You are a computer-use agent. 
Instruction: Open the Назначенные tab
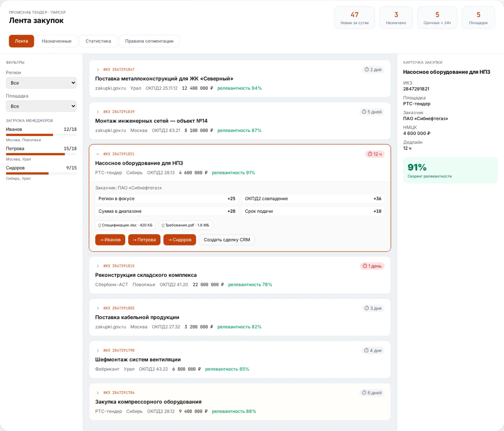pos(57,41)
